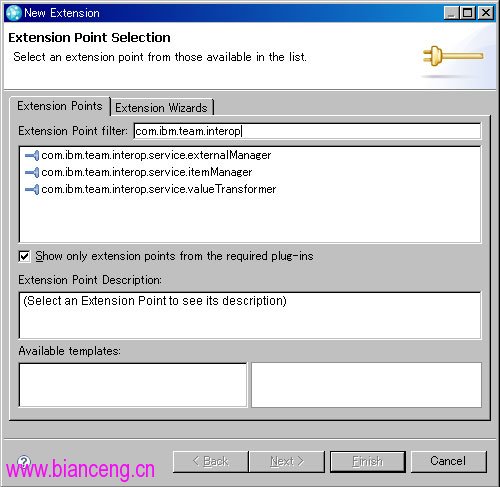Select com.ibm.team.interop.service.itemManager
This screenshot has height=487, width=500.
147,172
